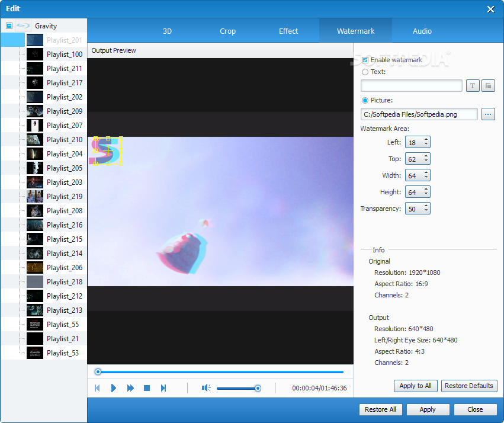Choose Playlist_53 in the tree
Image resolution: width=504 pixels, height=423 pixels.
coord(62,353)
